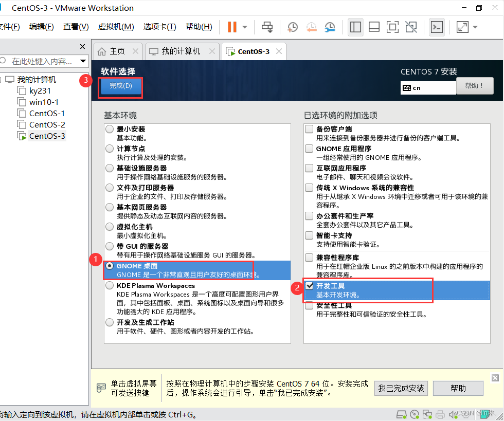This screenshot has height=421, width=504.
Task: Select the 文件及打印服务器 radio button
Action: 110,188
